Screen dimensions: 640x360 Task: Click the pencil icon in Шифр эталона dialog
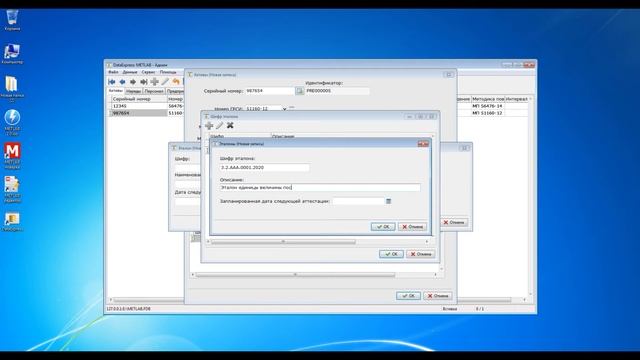[x=220, y=125]
